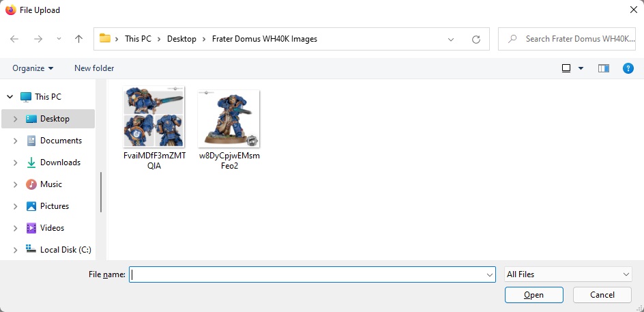Toggle the preview pane icon
644x312 pixels.
click(603, 68)
